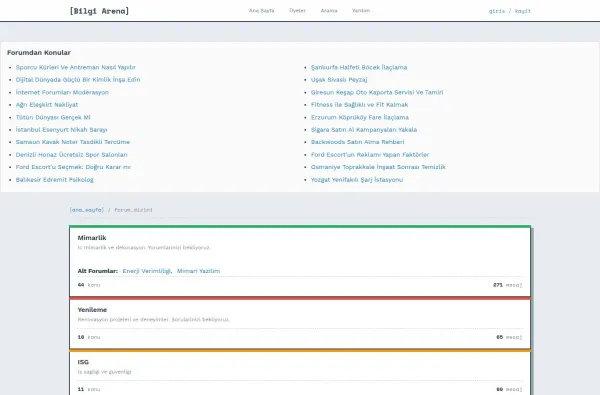Image resolution: width=600 pixels, height=395 pixels.
Task: Select the Alt Forumlar label
Action: point(98,271)
